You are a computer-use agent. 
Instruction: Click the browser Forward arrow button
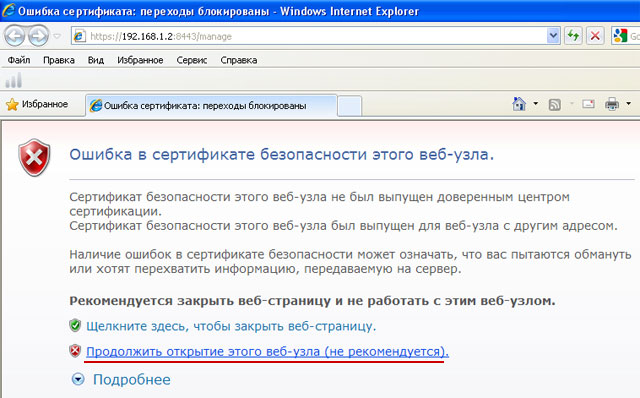pos(39,36)
